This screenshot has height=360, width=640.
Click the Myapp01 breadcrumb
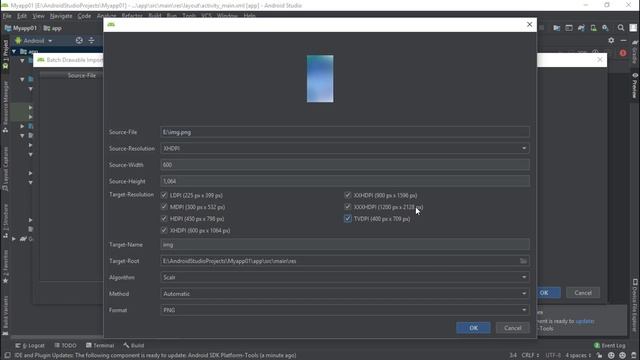pos(21,28)
